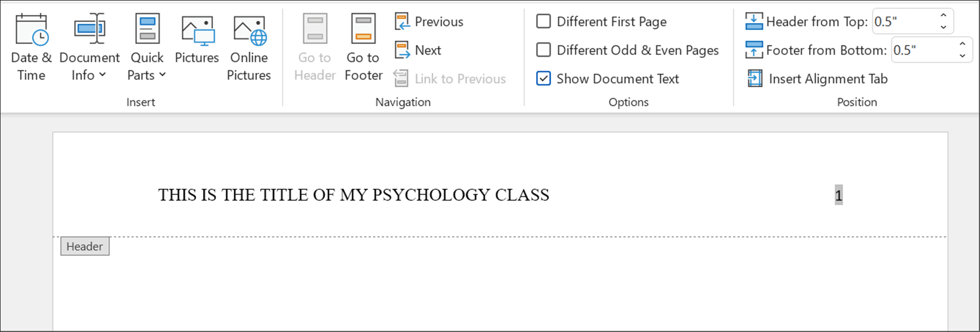Uncheck Show Document Text

(x=543, y=79)
